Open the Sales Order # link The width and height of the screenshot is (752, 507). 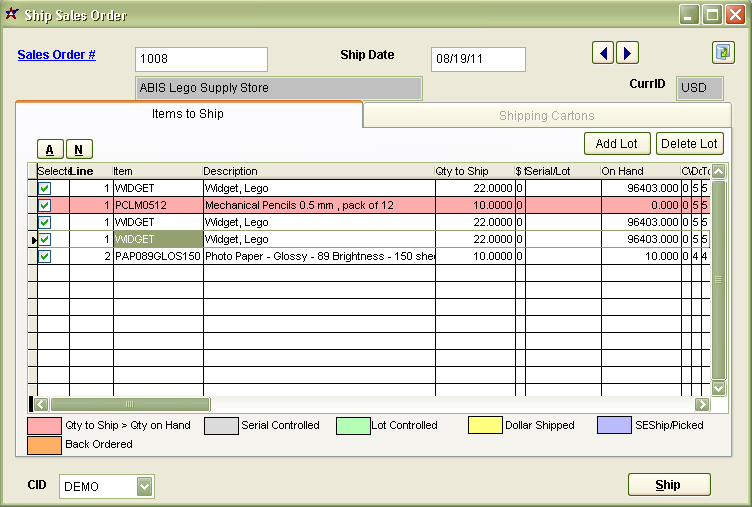(x=57, y=55)
